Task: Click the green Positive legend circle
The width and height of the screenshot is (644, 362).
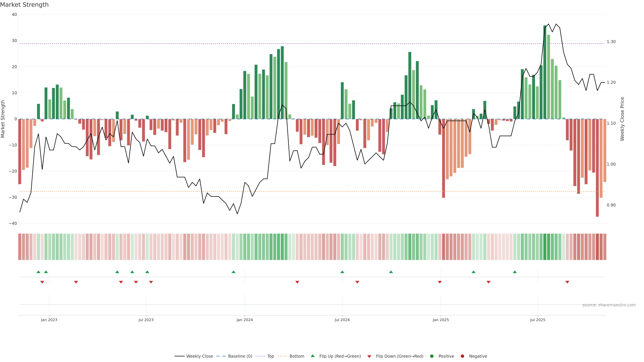Action: (x=432, y=356)
